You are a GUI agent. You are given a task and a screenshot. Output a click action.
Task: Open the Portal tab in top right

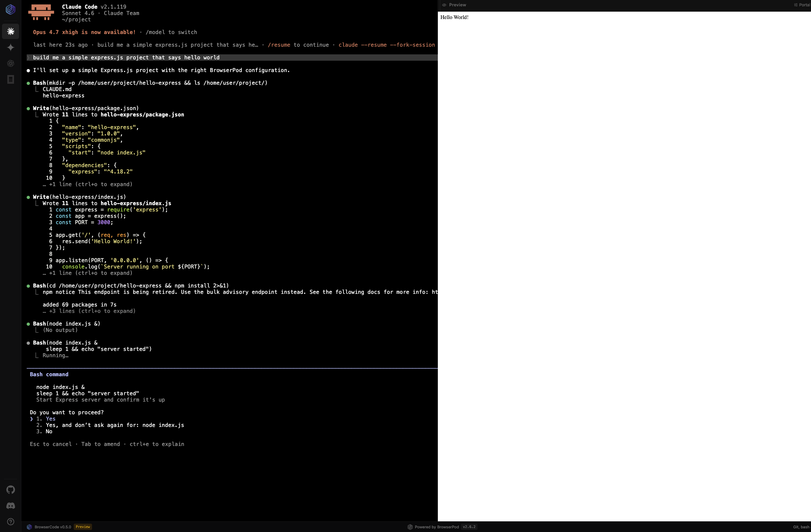click(x=802, y=5)
